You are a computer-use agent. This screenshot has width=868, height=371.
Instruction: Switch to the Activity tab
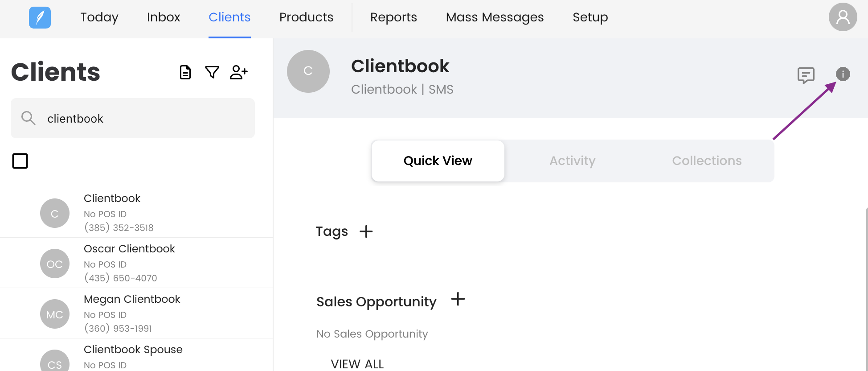(x=572, y=161)
